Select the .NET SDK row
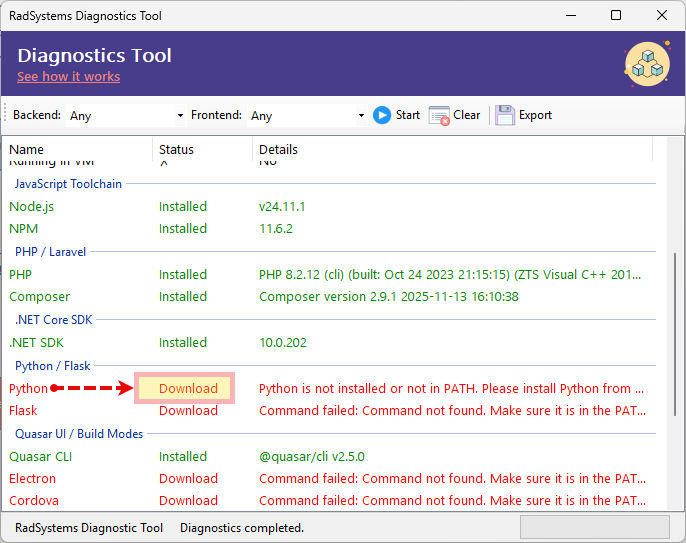The width and height of the screenshot is (686, 543). click(x=37, y=343)
